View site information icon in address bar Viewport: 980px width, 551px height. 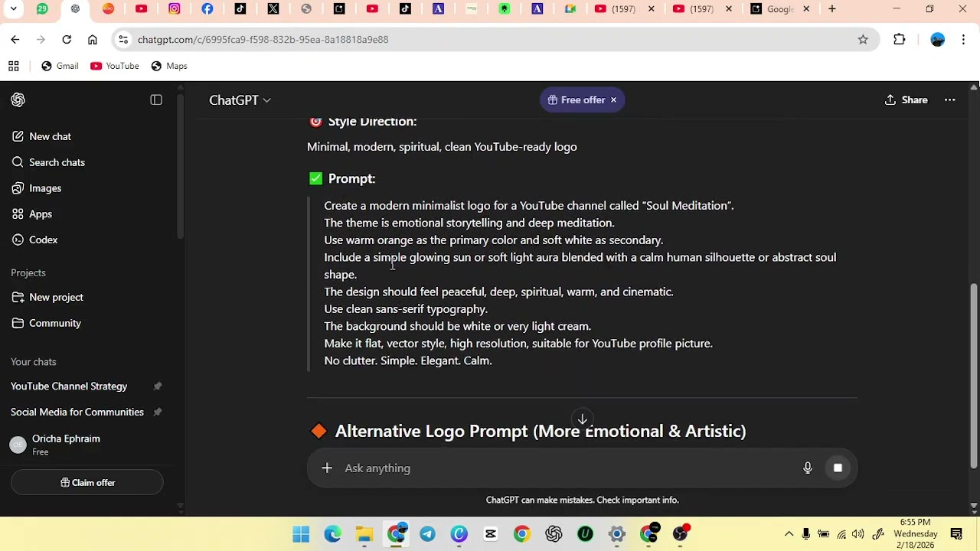(123, 40)
